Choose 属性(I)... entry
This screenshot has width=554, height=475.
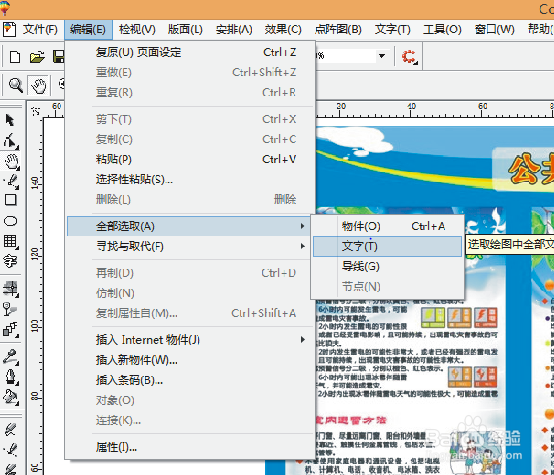click(191, 447)
